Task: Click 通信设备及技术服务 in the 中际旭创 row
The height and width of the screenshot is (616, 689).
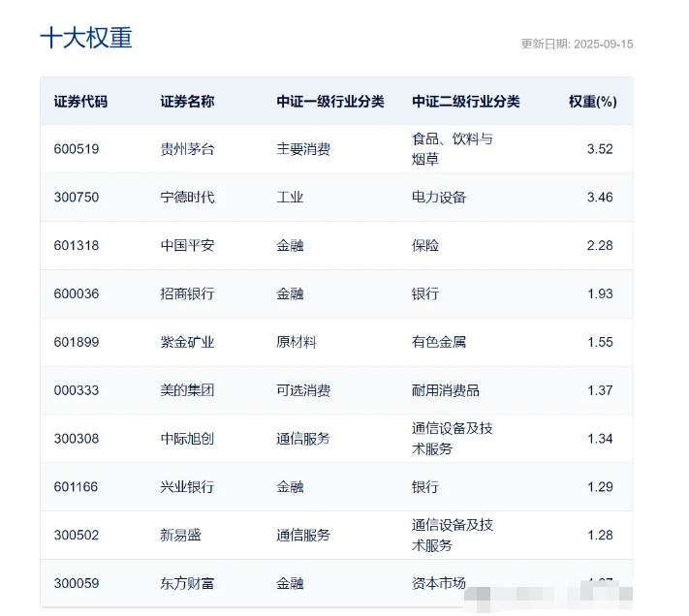Action: click(x=453, y=439)
